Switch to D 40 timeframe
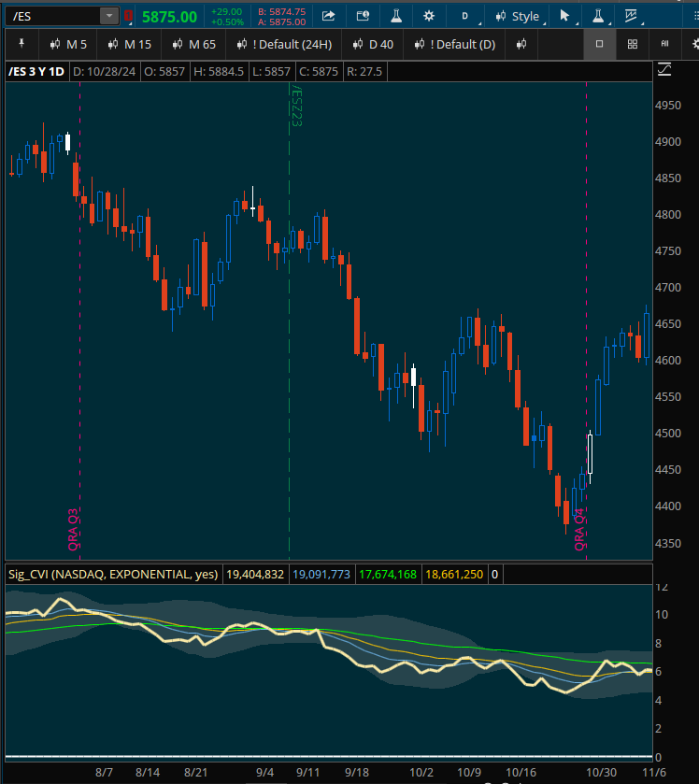The image size is (699, 784). tap(373, 45)
